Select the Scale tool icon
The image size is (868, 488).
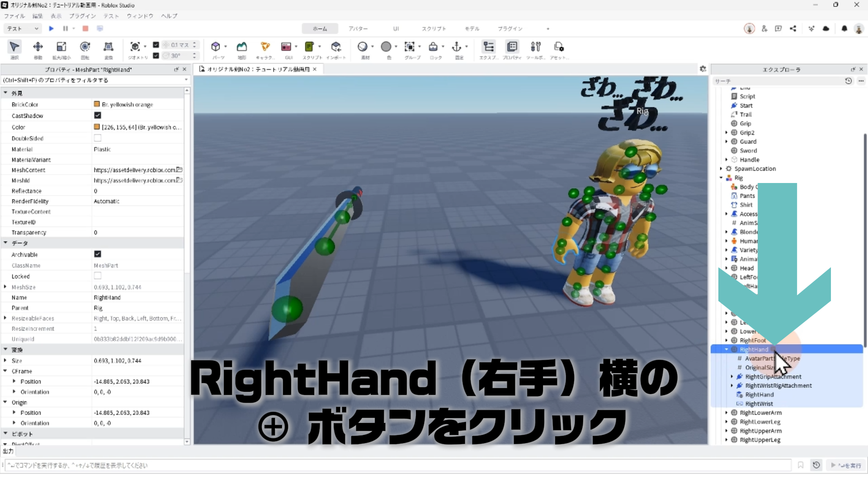coord(61,47)
